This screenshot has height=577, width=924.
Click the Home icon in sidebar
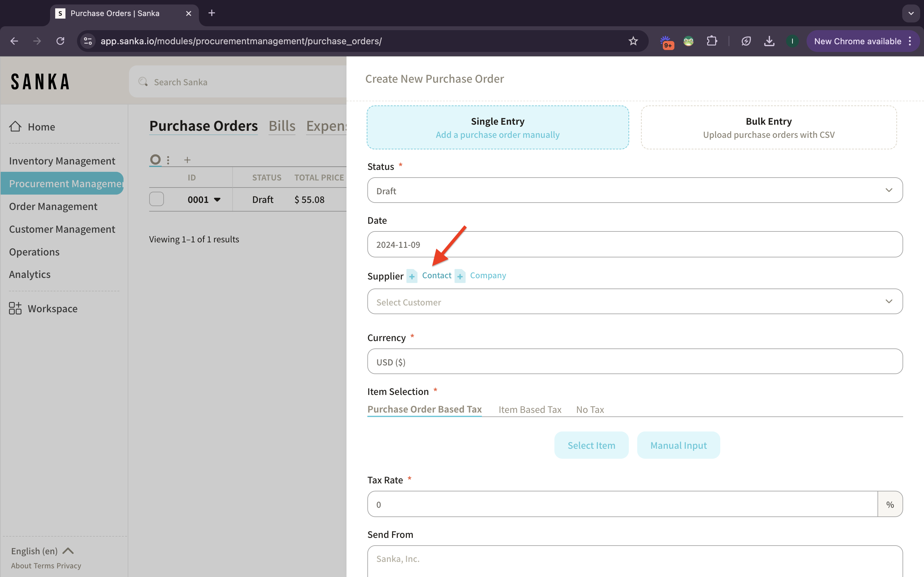coord(15,126)
